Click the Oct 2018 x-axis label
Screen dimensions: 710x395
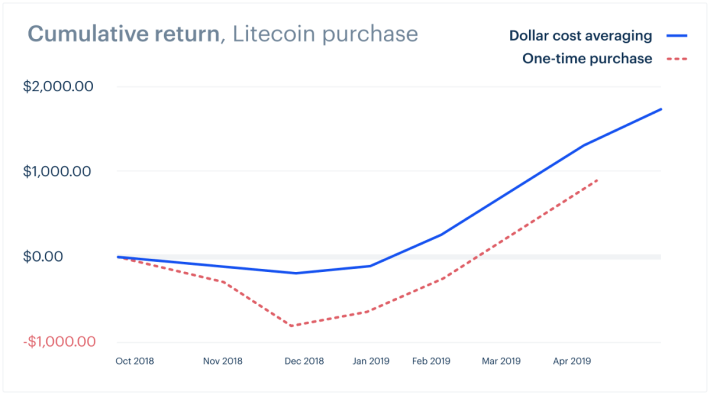134,361
